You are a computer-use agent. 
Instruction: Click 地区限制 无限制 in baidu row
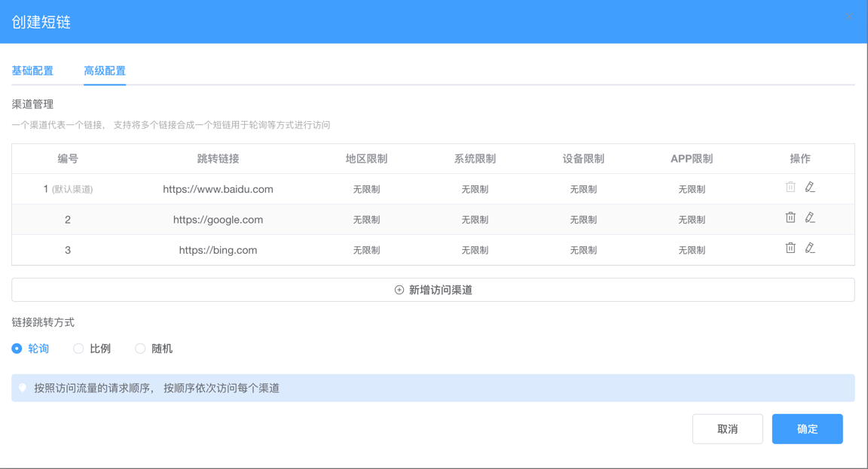pyautogui.click(x=366, y=189)
